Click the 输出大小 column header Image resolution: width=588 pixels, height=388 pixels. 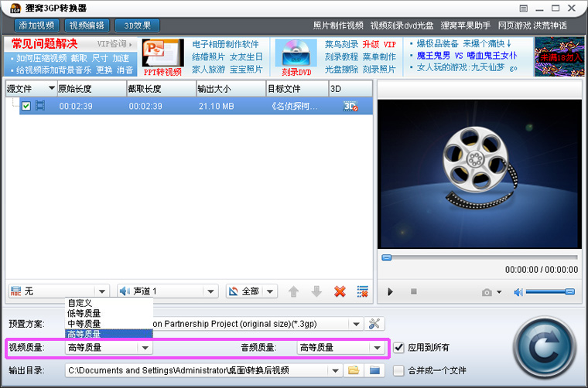(x=231, y=89)
